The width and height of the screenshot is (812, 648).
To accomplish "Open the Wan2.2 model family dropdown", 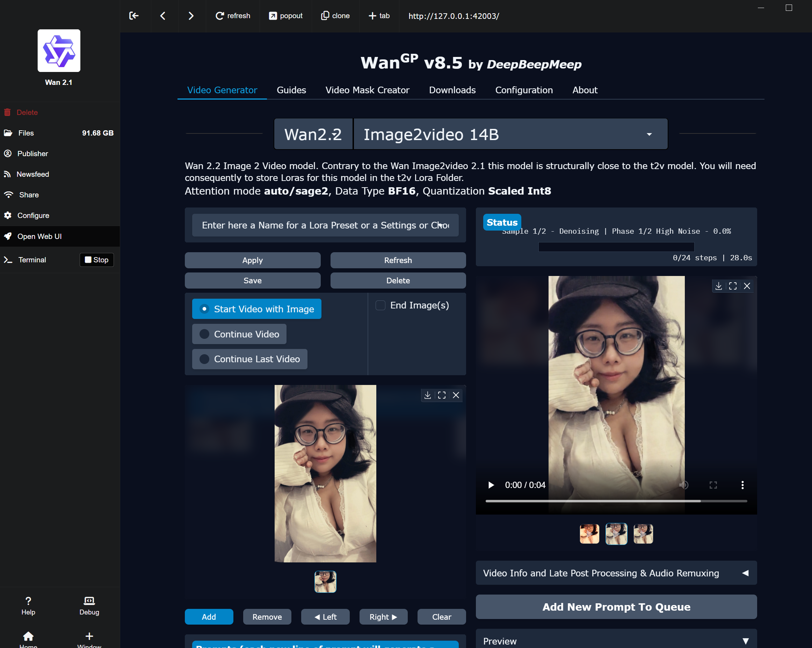I will pyautogui.click(x=313, y=134).
